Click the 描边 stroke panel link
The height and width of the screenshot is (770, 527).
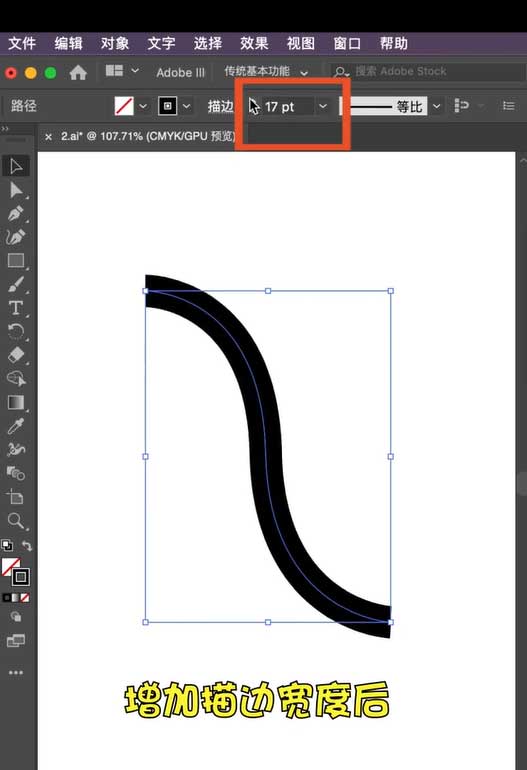coord(220,106)
